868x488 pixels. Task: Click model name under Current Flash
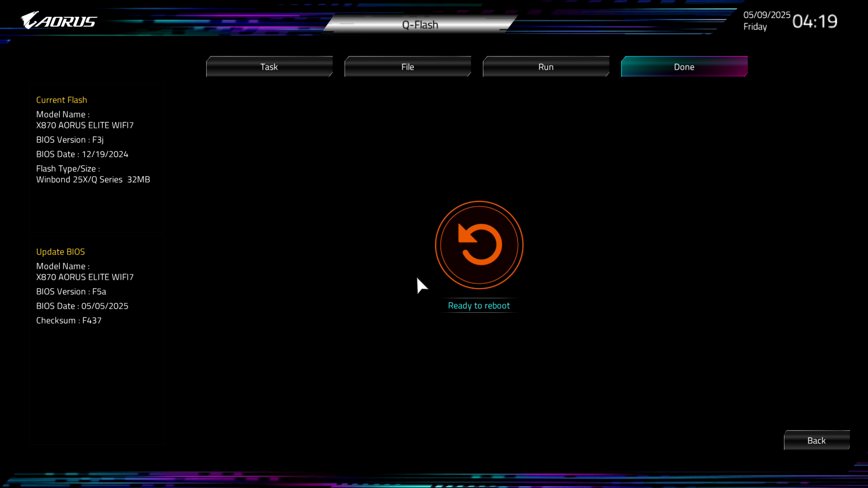(x=85, y=125)
